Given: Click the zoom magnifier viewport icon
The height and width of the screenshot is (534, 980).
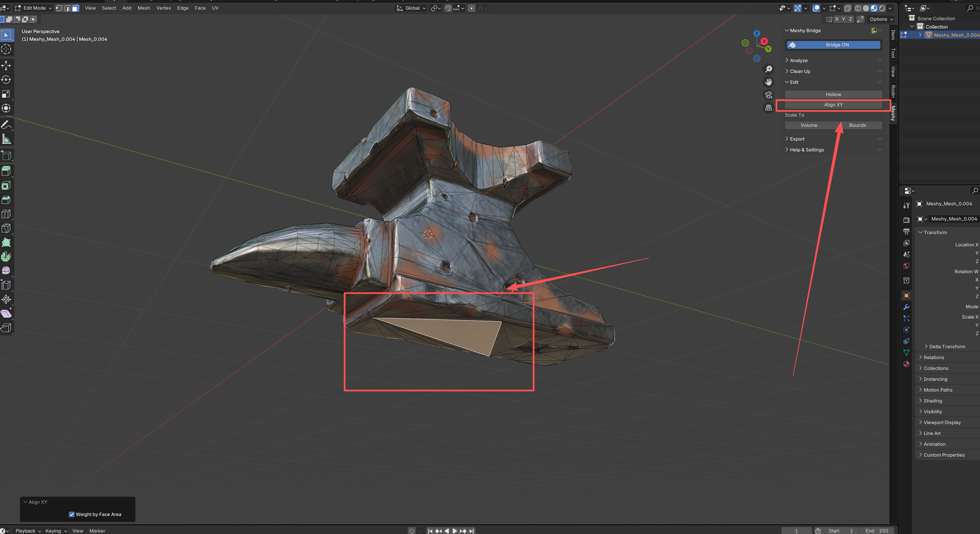Looking at the screenshot, I should 768,69.
